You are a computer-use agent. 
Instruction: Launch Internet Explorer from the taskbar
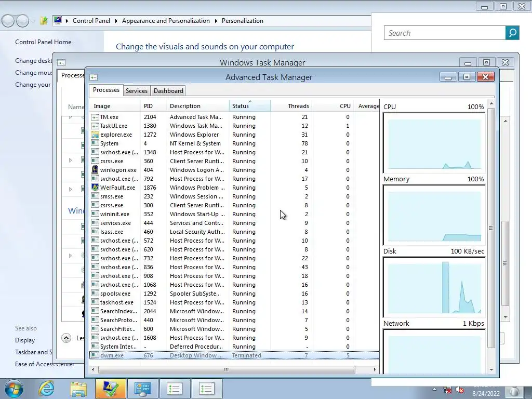tap(46, 389)
